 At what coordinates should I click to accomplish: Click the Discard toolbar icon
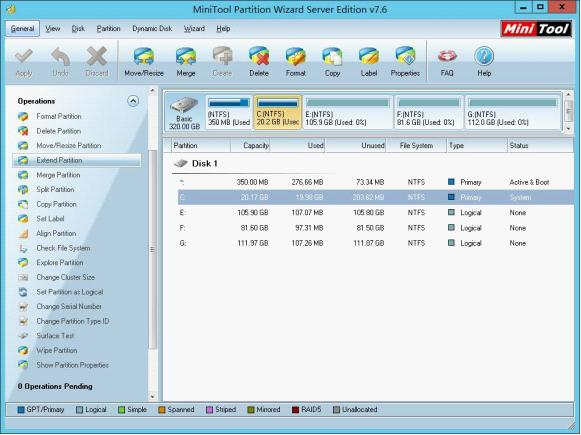(97, 62)
